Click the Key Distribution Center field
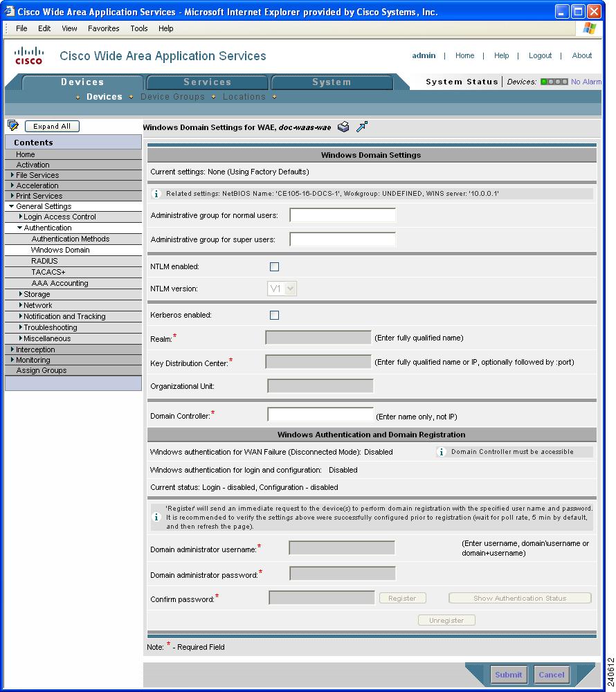 coord(318,361)
